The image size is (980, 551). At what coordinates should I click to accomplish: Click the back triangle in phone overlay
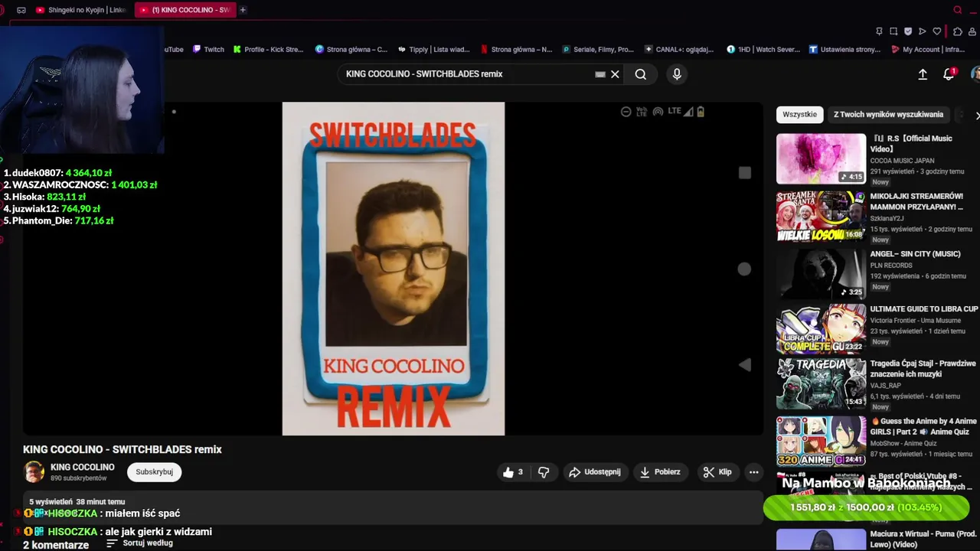coord(744,365)
